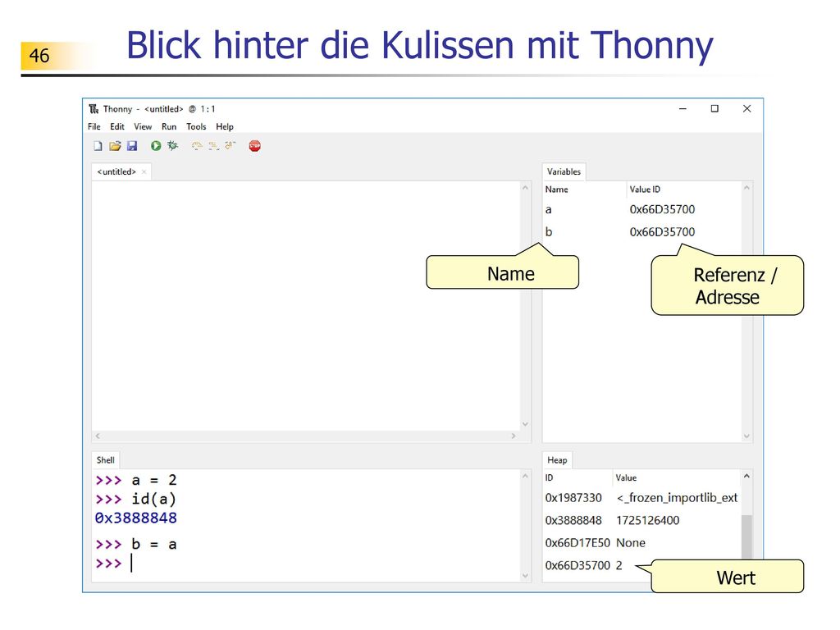Click the Thonny application icon in title bar
This screenshot has width=840, height=630.
(94, 109)
